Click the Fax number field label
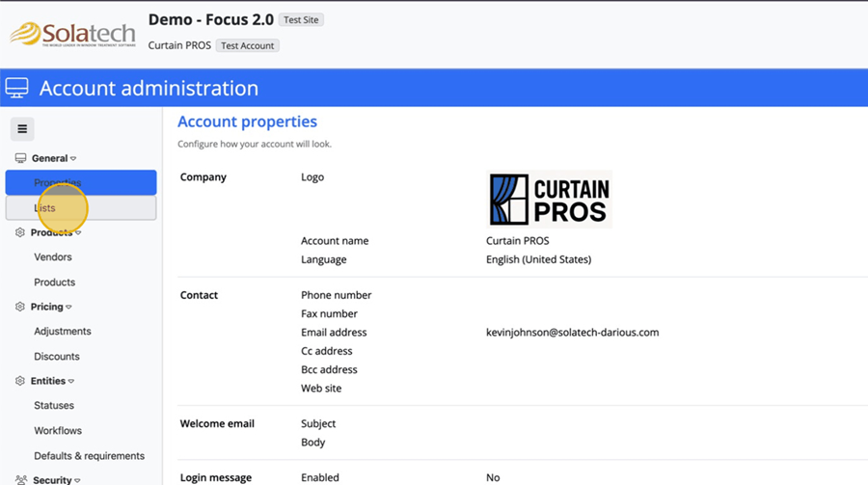The image size is (868, 485). point(330,313)
